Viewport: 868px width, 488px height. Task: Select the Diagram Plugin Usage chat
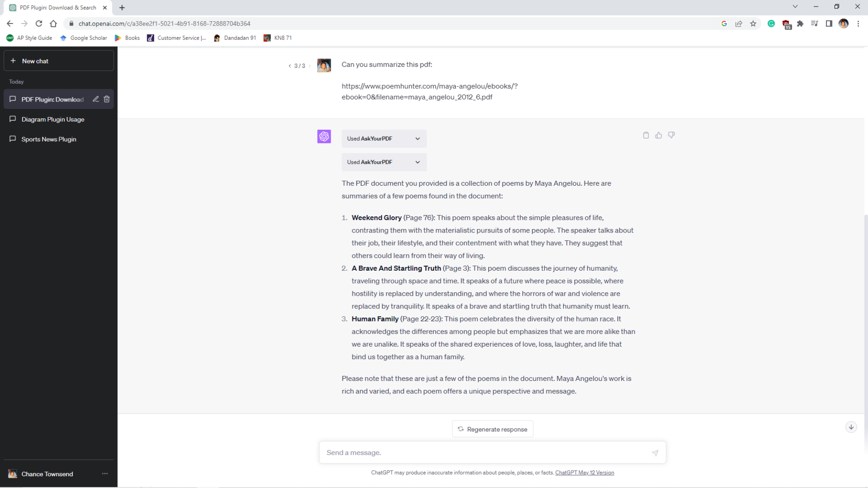point(53,119)
